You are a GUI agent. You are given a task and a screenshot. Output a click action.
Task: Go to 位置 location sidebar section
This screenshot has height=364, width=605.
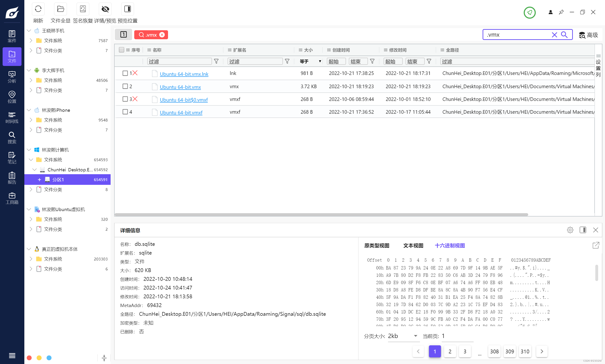12,97
